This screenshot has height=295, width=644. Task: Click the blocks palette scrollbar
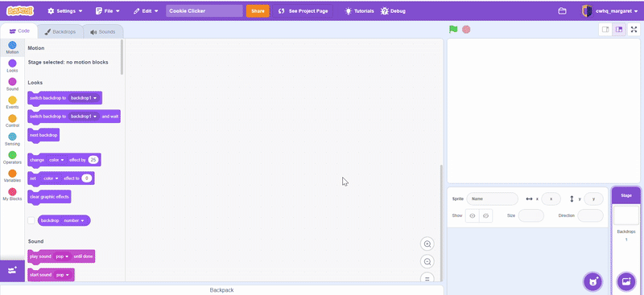pos(122,56)
